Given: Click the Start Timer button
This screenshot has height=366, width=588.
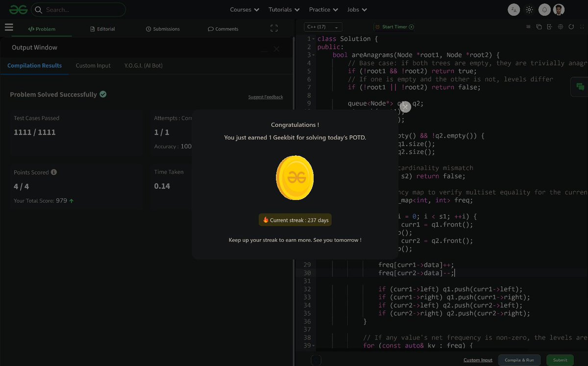Looking at the screenshot, I should click(394, 27).
